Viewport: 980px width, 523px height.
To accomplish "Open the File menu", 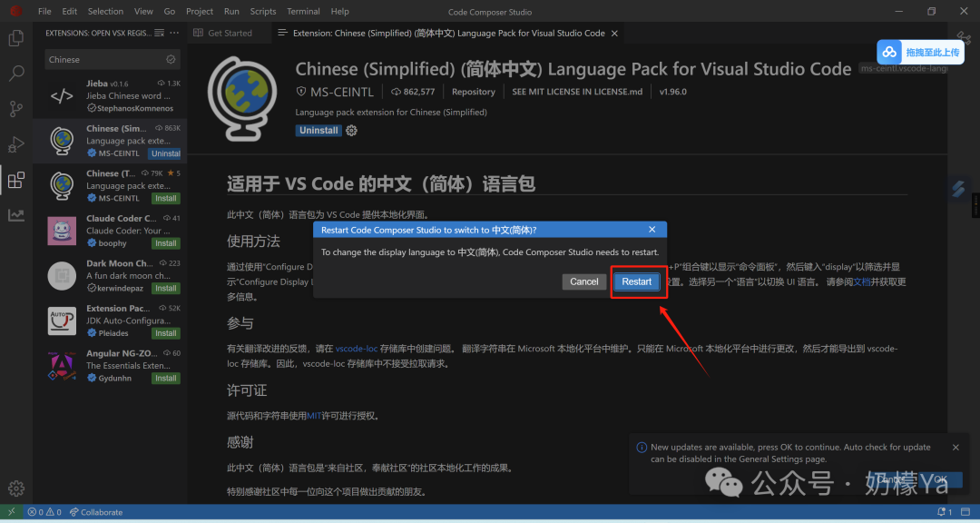I will [44, 11].
